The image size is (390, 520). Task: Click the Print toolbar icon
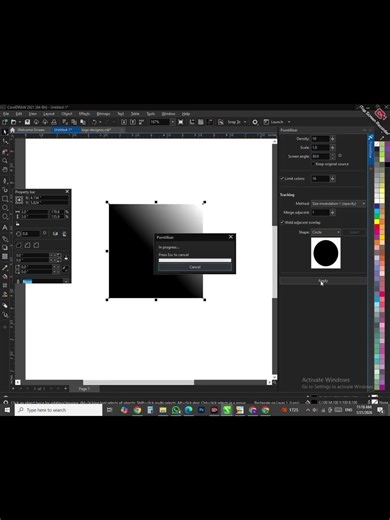(54, 122)
